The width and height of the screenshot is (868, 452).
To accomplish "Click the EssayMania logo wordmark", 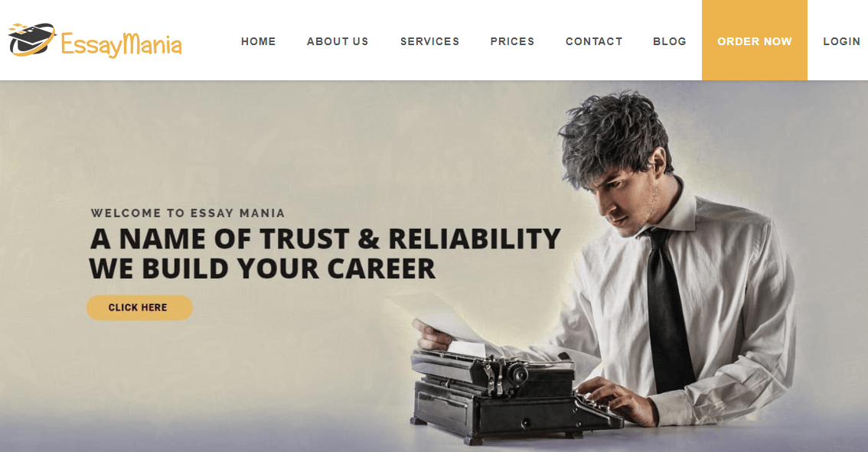I will (x=121, y=45).
